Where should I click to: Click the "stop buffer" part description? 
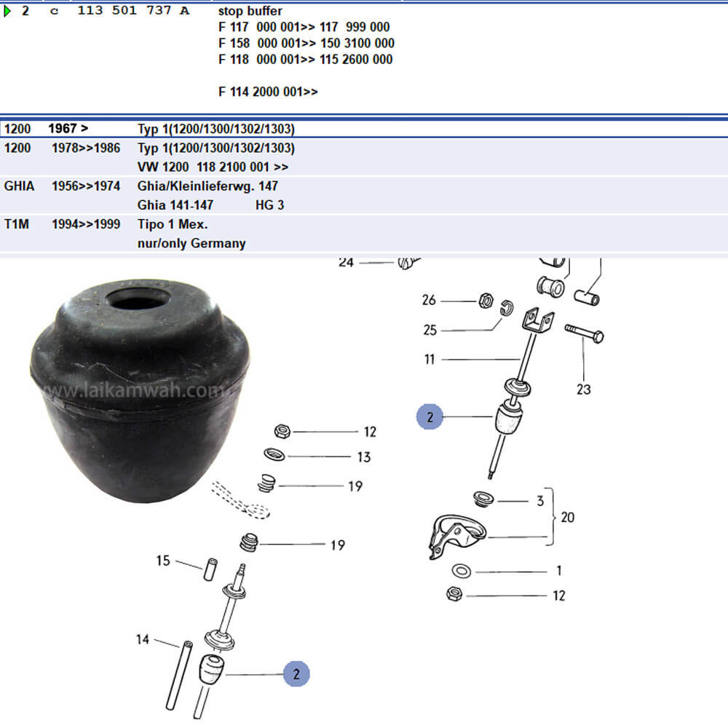[250, 12]
